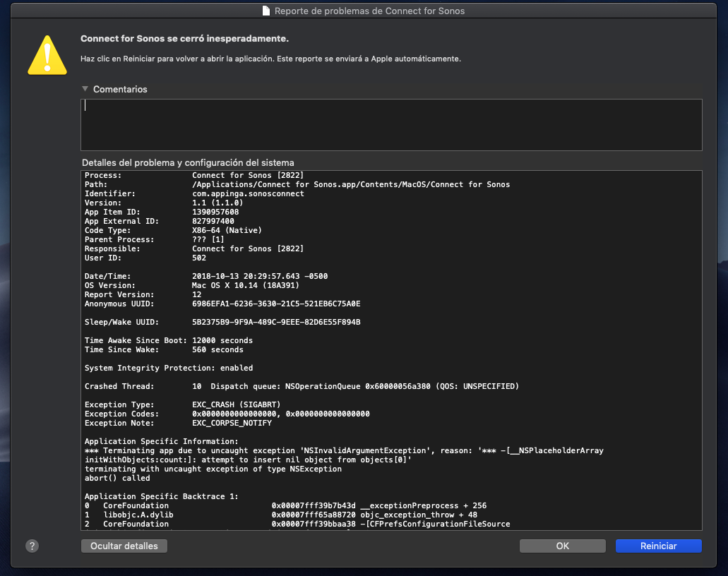Click the 'Crashed Thread:' label
This screenshot has width=728, height=576.
point(119,386)
